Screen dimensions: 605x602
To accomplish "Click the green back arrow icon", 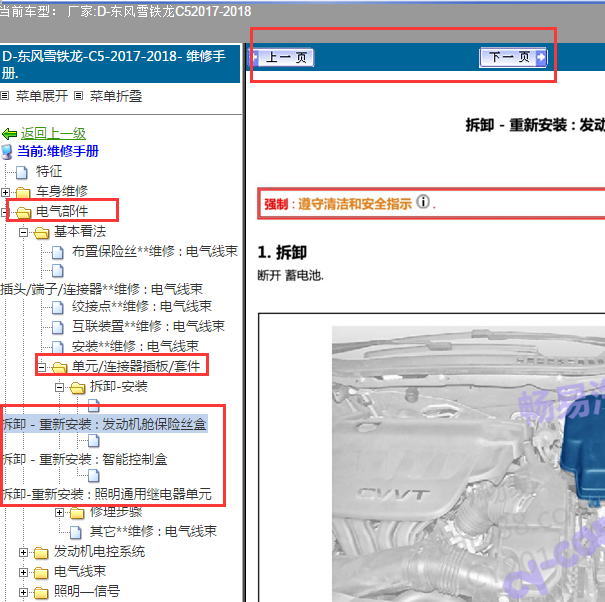I will tap(9, 134).
